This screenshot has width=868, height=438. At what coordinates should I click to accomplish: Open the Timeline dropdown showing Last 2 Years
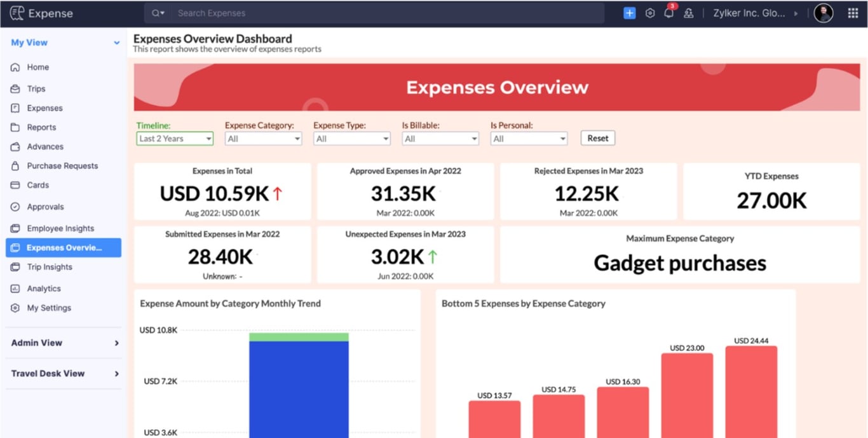click(x=174, y=138)
